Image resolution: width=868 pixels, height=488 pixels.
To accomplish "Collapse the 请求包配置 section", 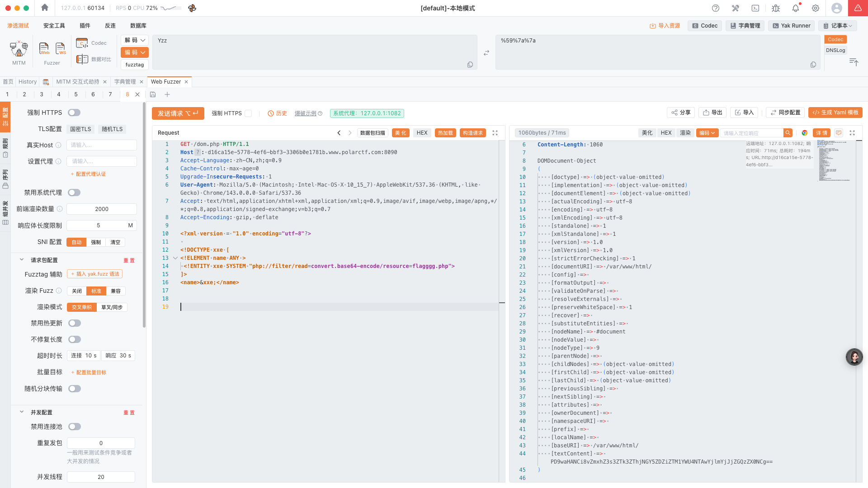I will click(x=21, y=260).
